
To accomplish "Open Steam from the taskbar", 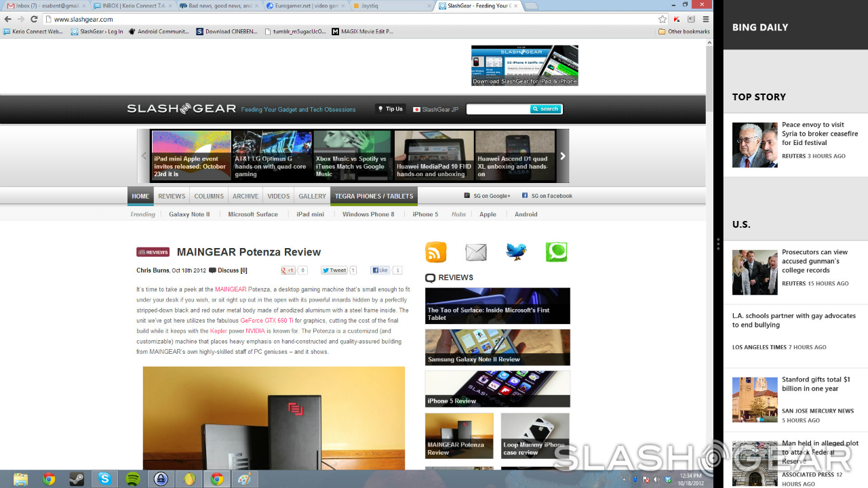I will (x=77, y=479).
